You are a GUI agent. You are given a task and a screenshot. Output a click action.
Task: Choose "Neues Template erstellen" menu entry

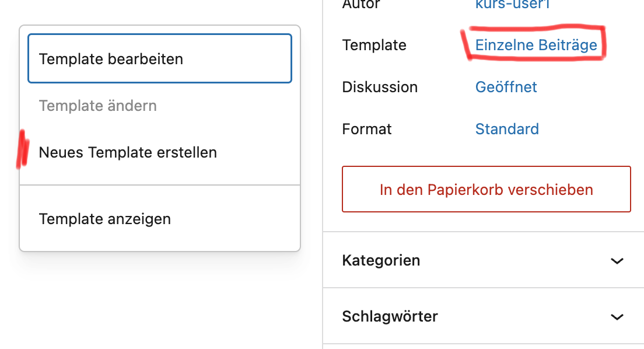128,152
